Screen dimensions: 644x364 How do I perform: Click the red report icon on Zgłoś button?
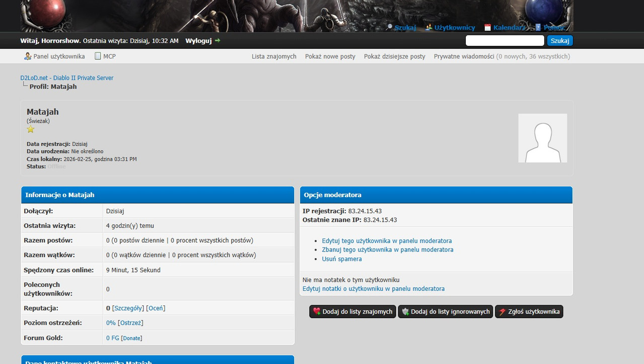(503, 312)
